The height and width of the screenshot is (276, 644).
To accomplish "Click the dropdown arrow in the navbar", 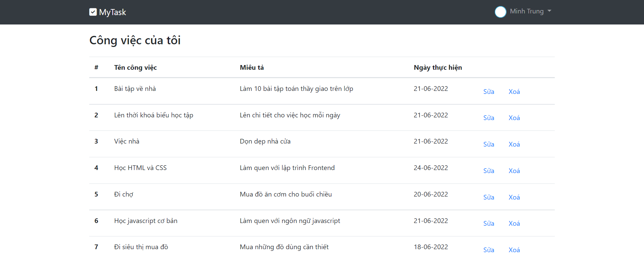I will 549,11.
